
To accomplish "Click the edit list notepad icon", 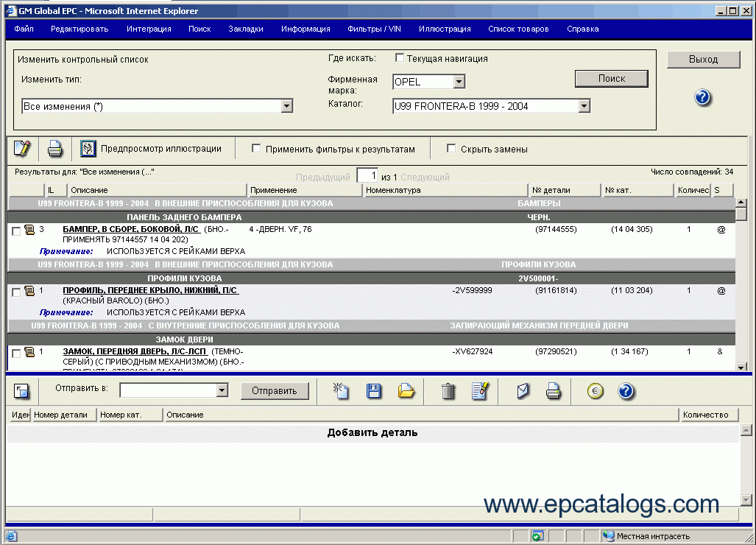I will coord(480,390).
